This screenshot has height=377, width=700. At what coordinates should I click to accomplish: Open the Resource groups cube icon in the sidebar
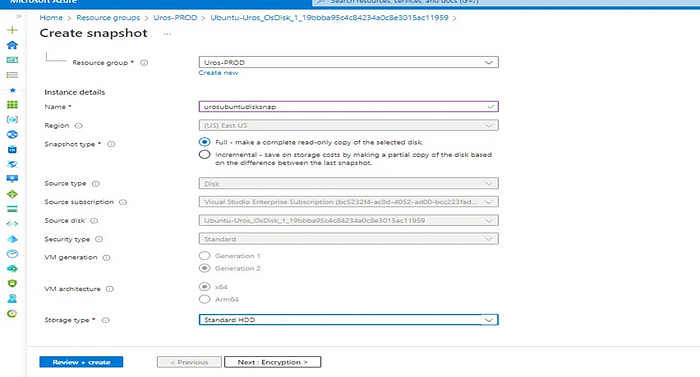click(x=12, y=120)
